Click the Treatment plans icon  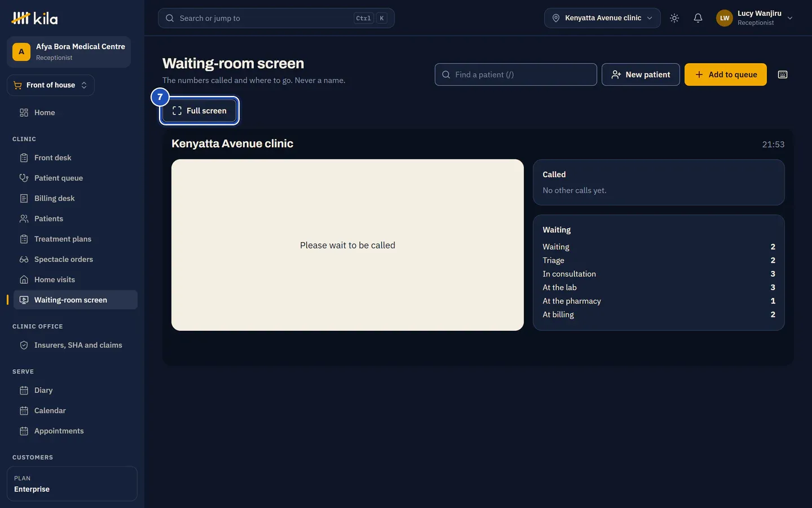(24, 239)
